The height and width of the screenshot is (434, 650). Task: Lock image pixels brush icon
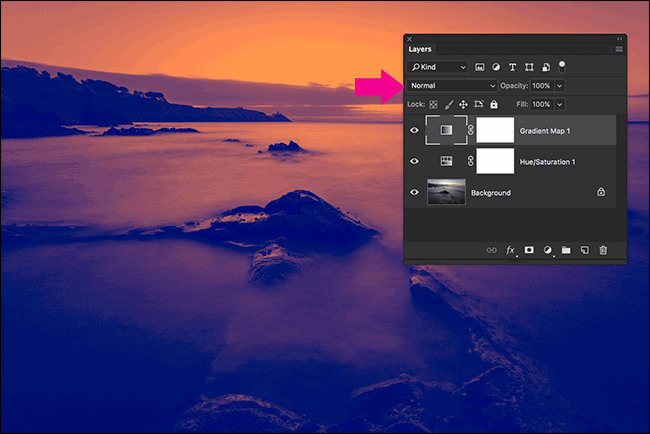(449, 104)
